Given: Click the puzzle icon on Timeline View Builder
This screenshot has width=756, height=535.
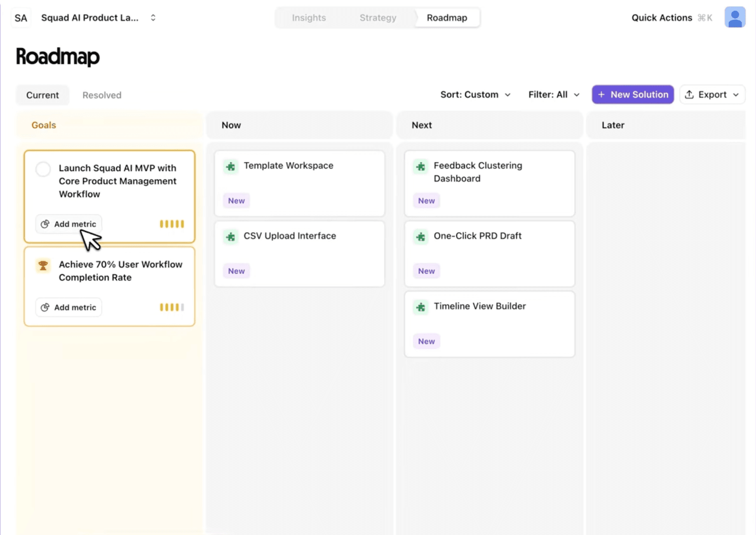Looking at the screenshot, I should pyautogui.click(x=421, y=307).
